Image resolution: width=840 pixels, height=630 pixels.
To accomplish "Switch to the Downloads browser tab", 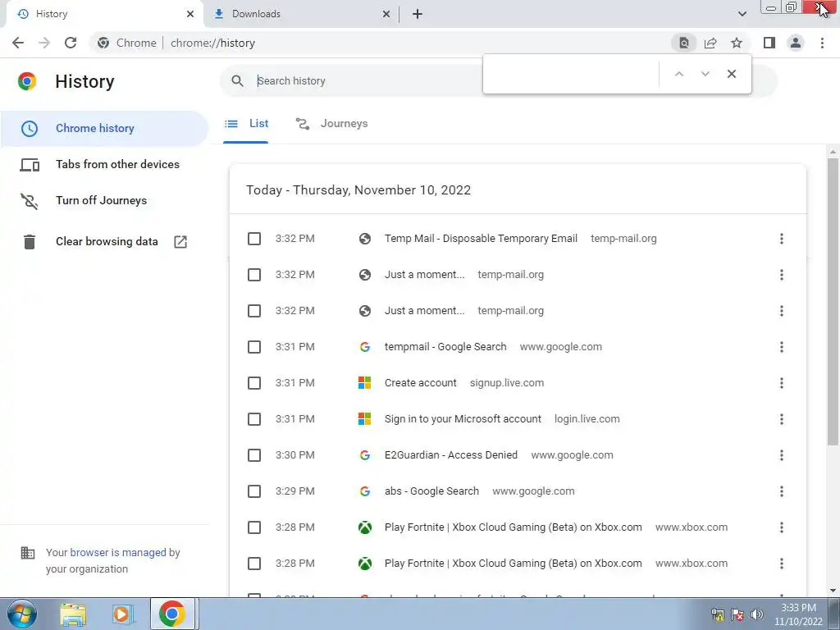I will coord(302,14).
